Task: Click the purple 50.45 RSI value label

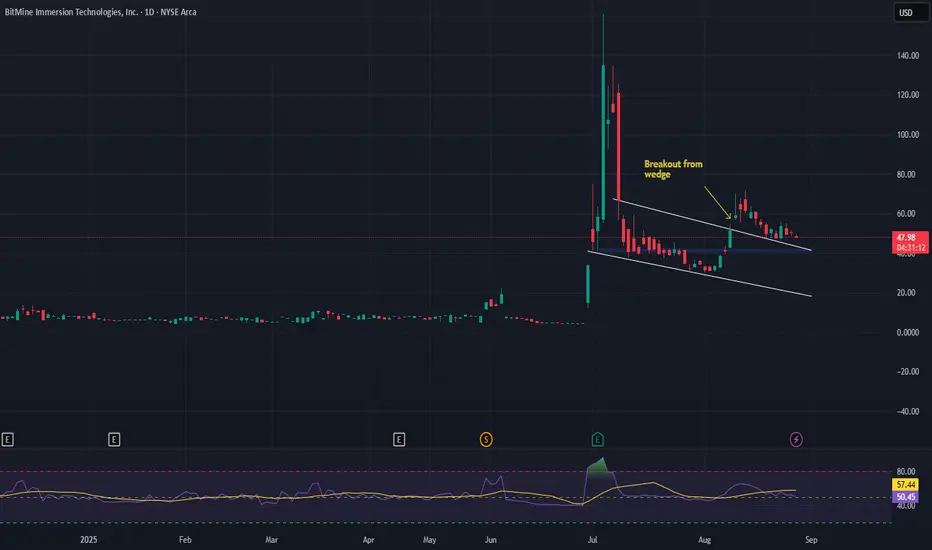Action: [x=905, y=496]
